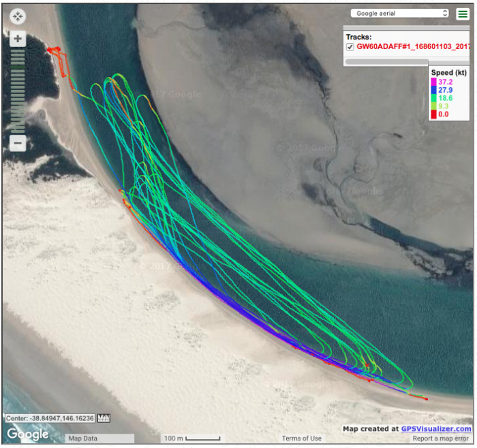
Task: Uncheck the GW60ADAFF#1 track checkbox
Action: click(350, 47)
